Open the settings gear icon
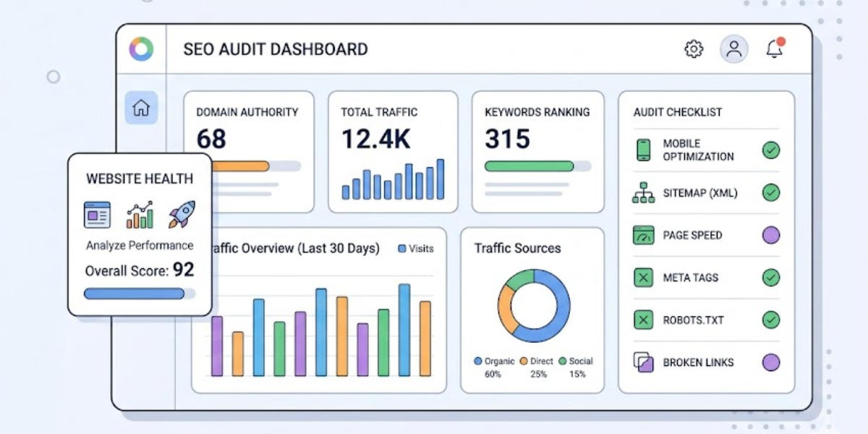This screenshot has width=868, height=434. pos(694,49)
